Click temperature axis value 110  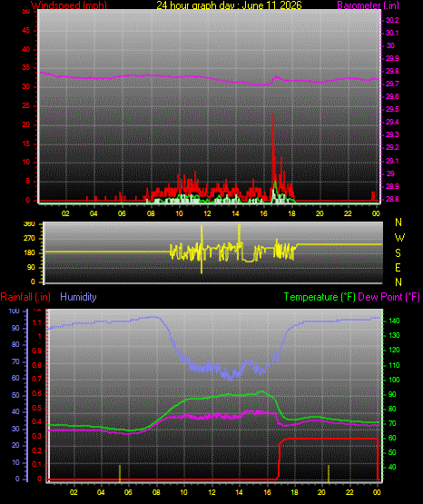click(x=394, y=365)
